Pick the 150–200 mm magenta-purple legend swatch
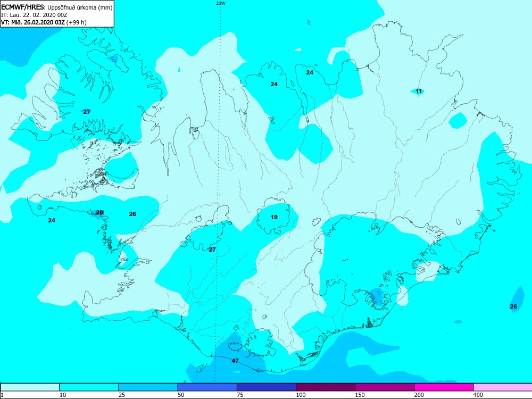 (x=385, y=387)
